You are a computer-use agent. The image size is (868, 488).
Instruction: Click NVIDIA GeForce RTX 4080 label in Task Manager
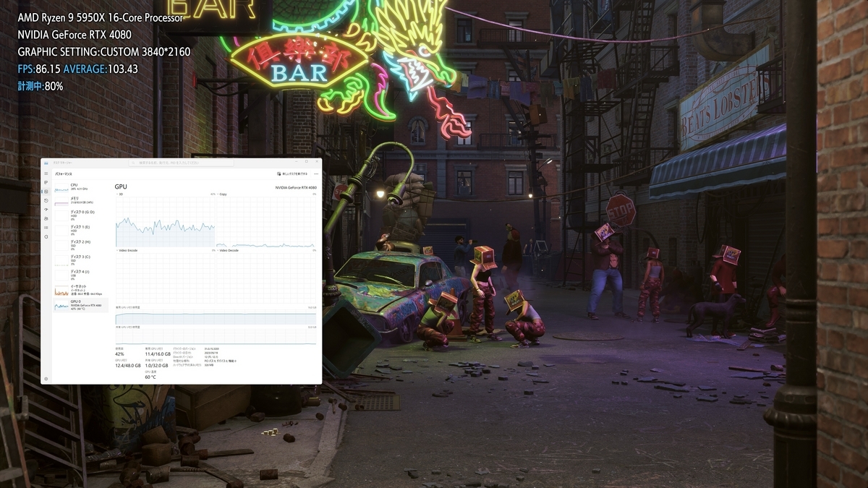(296, 187)
